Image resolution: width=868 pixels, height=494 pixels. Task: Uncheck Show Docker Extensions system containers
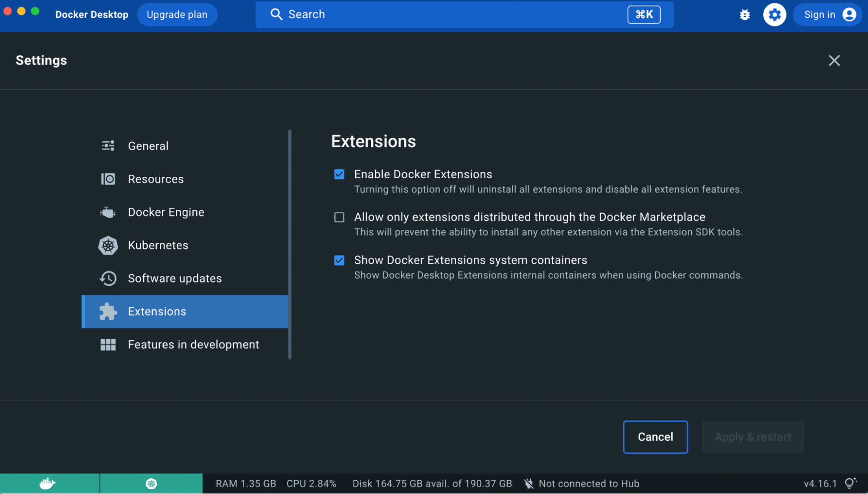click(x=339, y=260)
